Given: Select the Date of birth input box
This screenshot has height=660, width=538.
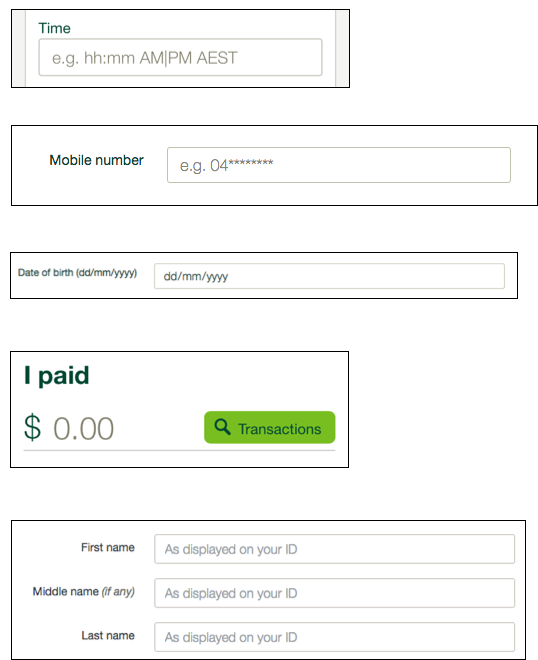Looking at the screenshot, I should tap(329, 276).
